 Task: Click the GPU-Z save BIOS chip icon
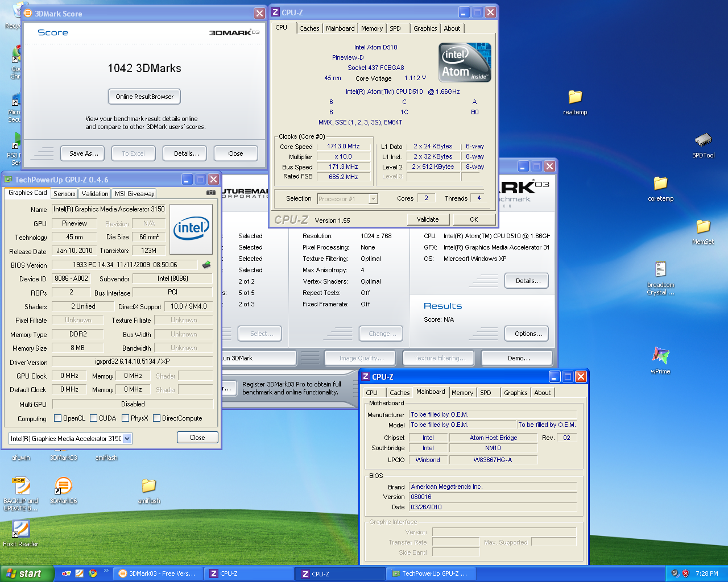pyautogui.click(x=206, y=264)
